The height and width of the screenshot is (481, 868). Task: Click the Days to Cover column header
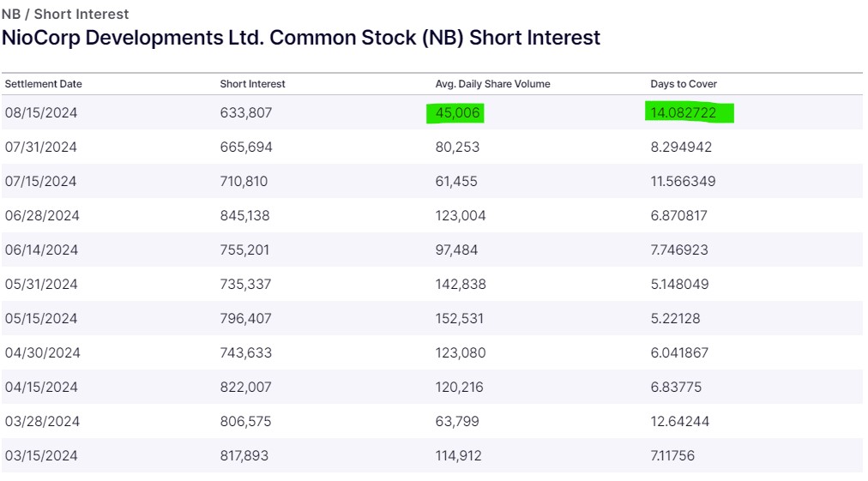pos(684,84)
